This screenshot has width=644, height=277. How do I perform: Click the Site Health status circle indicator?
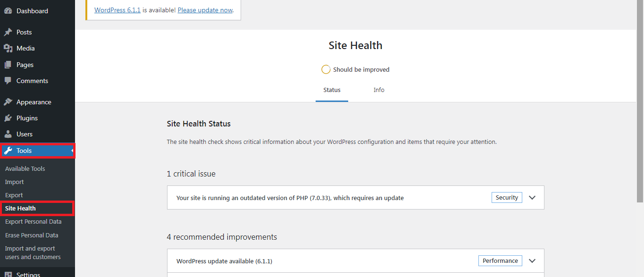click(326, 69)
